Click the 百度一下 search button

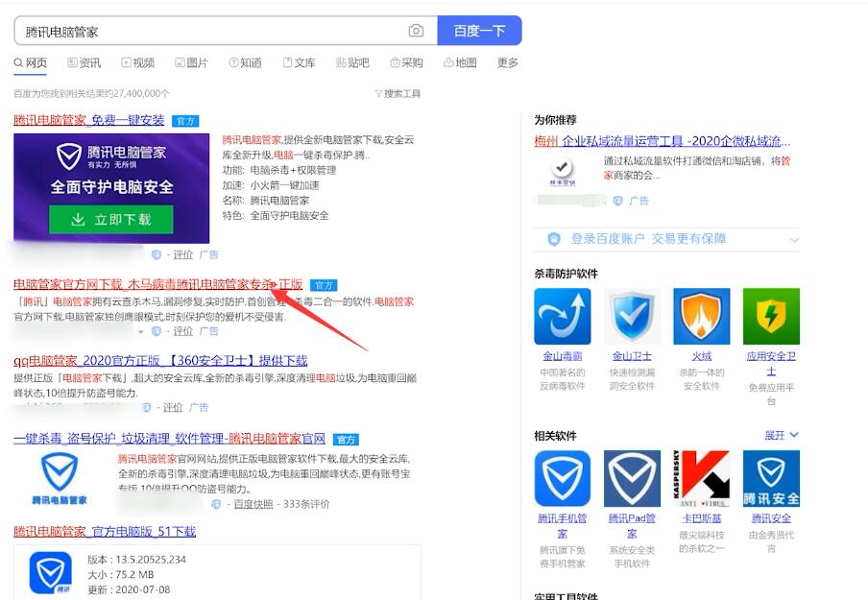tap(479, 31)
